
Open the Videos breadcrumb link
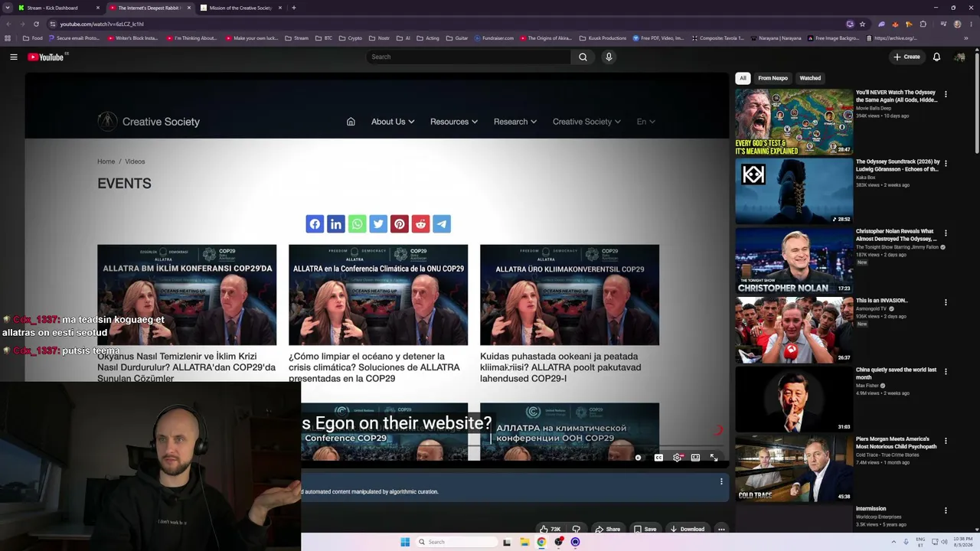tap(135, 161)
